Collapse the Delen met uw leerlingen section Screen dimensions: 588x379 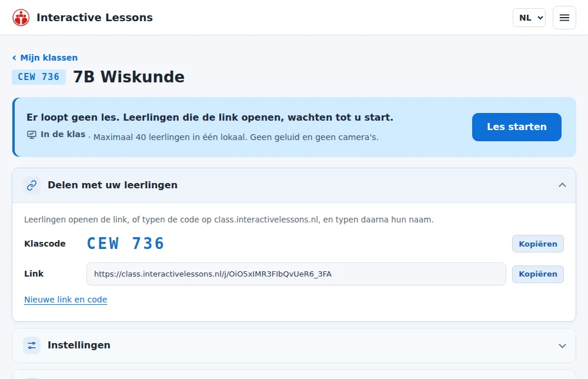562,185
